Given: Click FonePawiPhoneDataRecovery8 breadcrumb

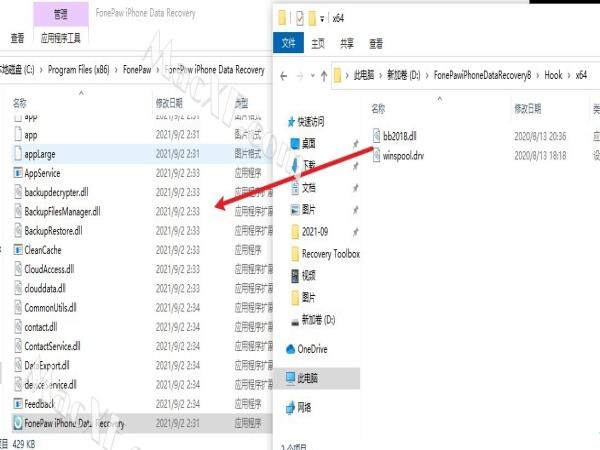Looking at the screenshot, I should 482,75.
